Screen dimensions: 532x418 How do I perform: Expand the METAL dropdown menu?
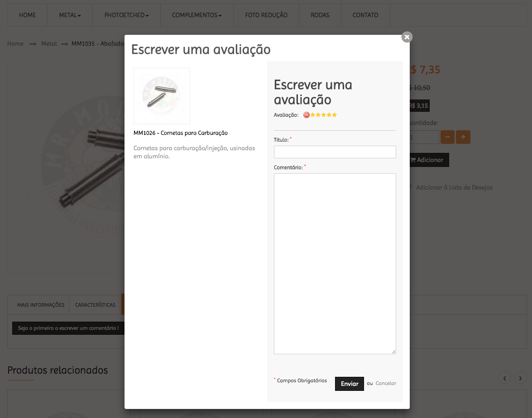click(70, 15)
